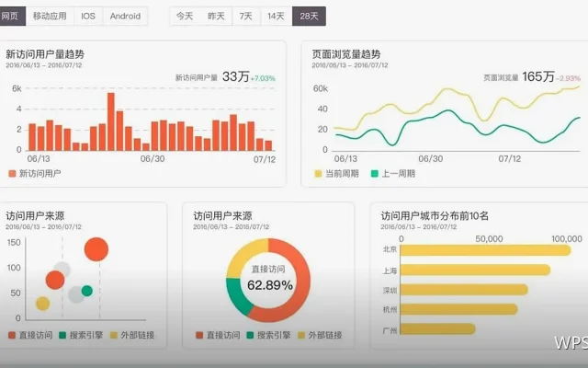
Task: Toggle 直接访问 legend in donut chart
Action: [218, 335]
